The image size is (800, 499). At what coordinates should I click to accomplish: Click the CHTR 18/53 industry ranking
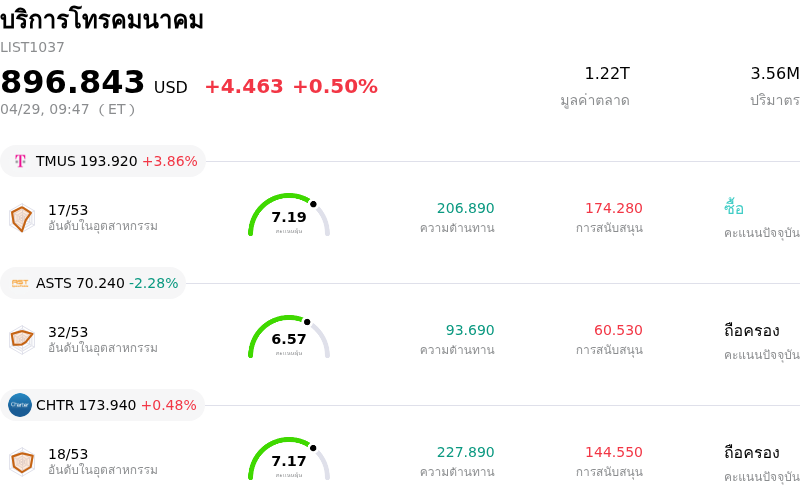(68, 454)
